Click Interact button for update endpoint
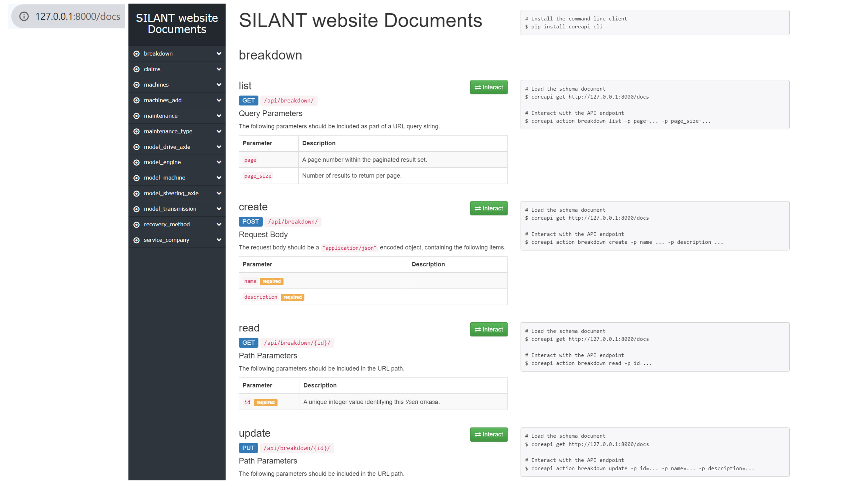This screenshot has height=487, width=868. point(488,434)
